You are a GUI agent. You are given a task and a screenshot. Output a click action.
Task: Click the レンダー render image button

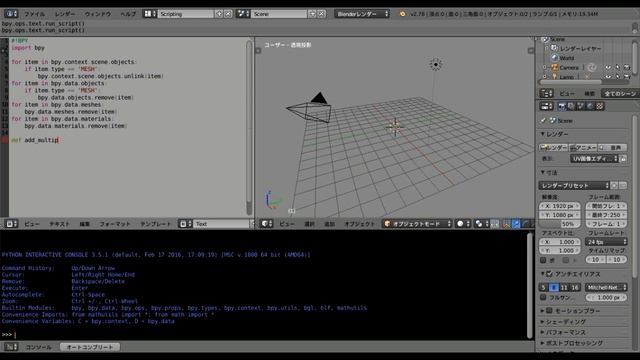tap(553, 147)
